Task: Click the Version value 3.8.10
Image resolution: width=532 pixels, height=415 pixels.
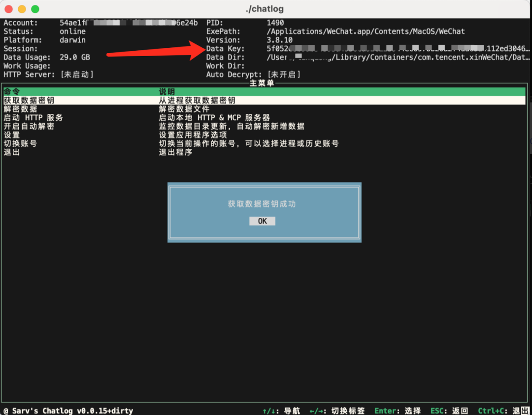Action: 280,40
